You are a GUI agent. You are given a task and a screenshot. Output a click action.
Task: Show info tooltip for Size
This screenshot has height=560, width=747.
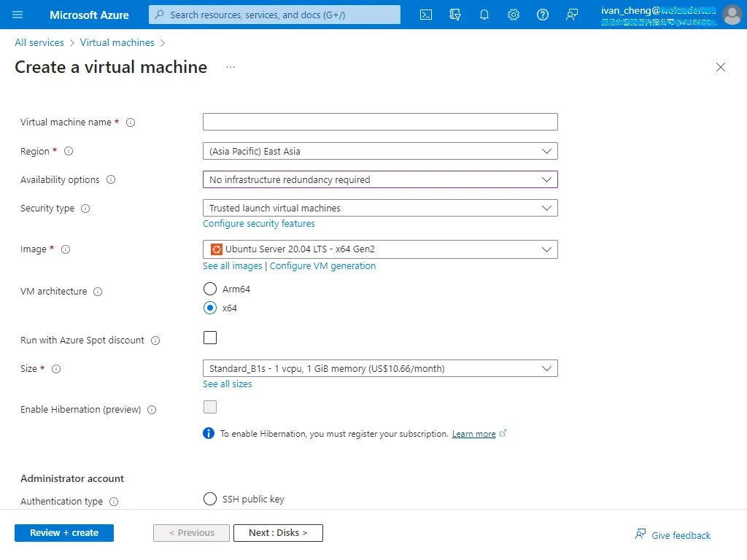tap(56, 368)
